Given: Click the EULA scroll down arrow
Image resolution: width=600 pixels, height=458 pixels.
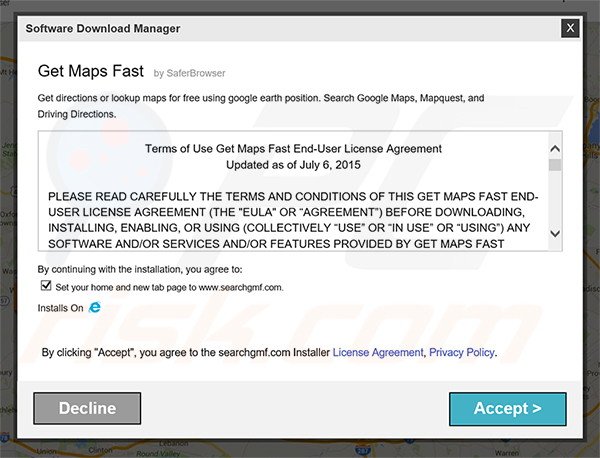Looking at the screenshot, I should (x=555, y=233).
